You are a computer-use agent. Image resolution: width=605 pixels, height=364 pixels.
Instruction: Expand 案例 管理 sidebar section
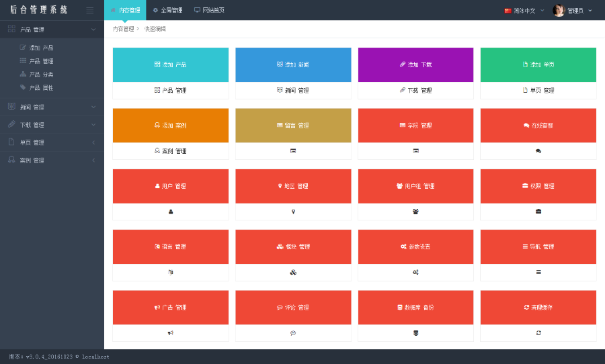(52, 160)
